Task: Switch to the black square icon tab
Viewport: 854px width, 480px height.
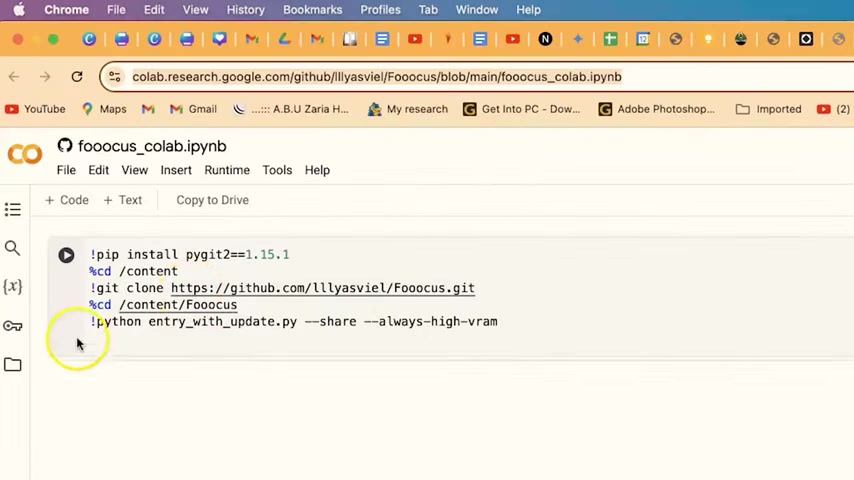Action: [806, 39]
